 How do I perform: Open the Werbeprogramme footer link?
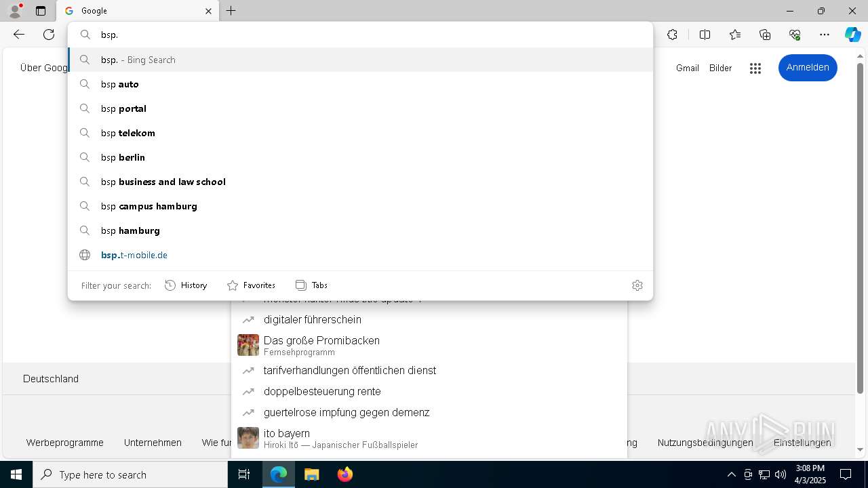tap(65, 443)
